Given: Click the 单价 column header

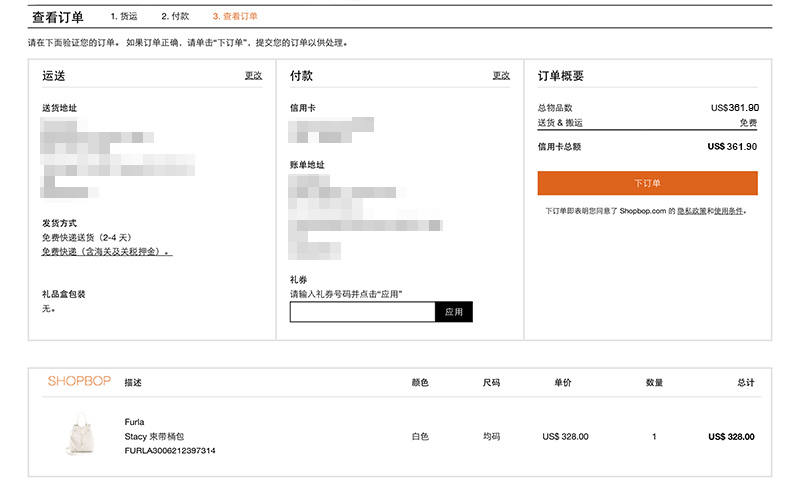Looking at the screenshot, I should (x=563, y=382).
